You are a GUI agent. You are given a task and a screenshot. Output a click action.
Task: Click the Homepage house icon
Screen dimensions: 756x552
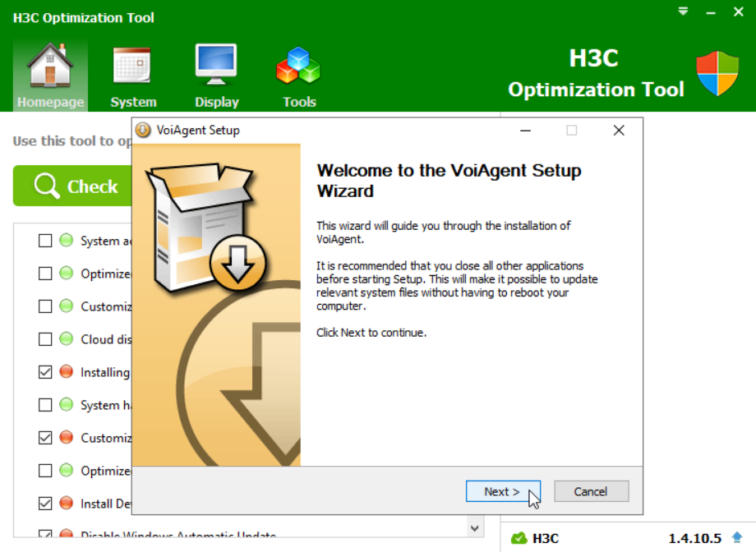pos(51,65)
